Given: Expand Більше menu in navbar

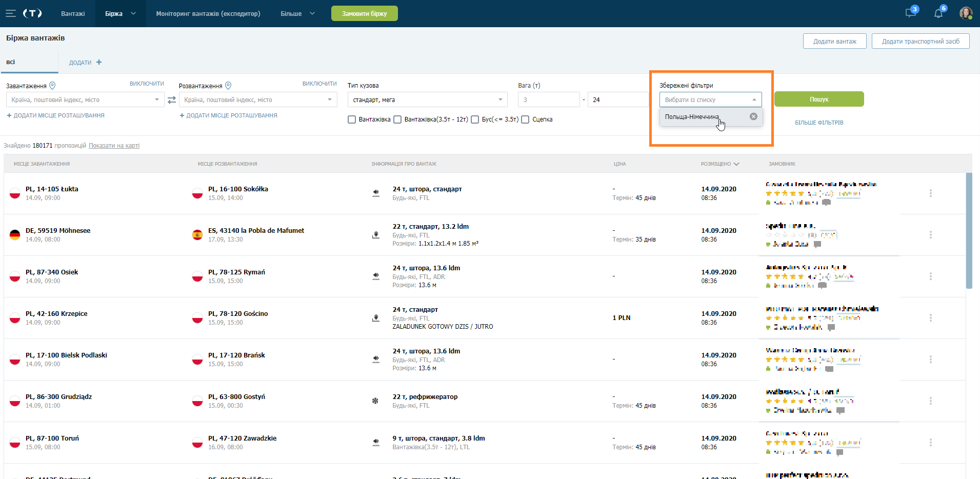Looking at the screenshot, I should (297, 13).
